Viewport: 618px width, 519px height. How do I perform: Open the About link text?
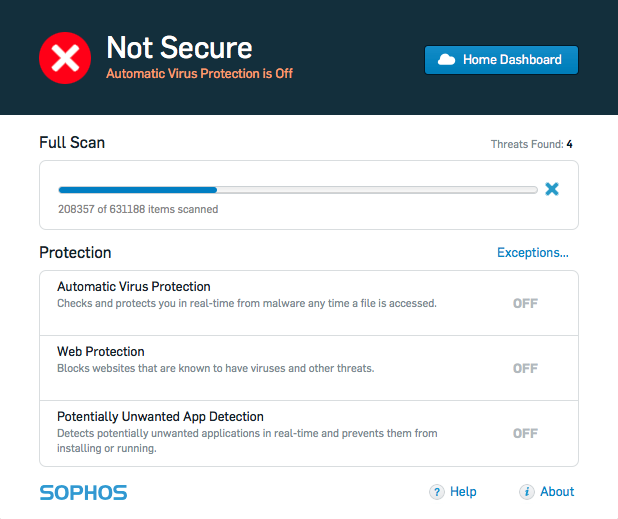click(x=557, y=491)
